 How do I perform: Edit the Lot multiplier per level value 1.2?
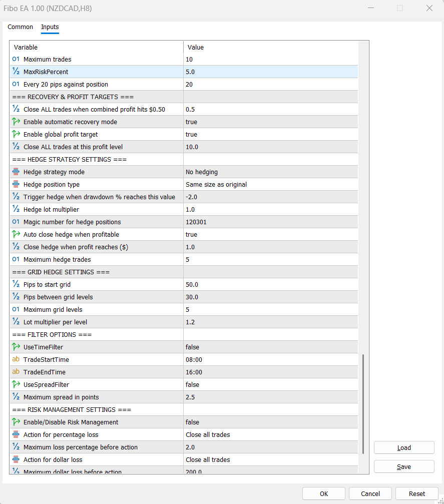(x=270, y=322)
